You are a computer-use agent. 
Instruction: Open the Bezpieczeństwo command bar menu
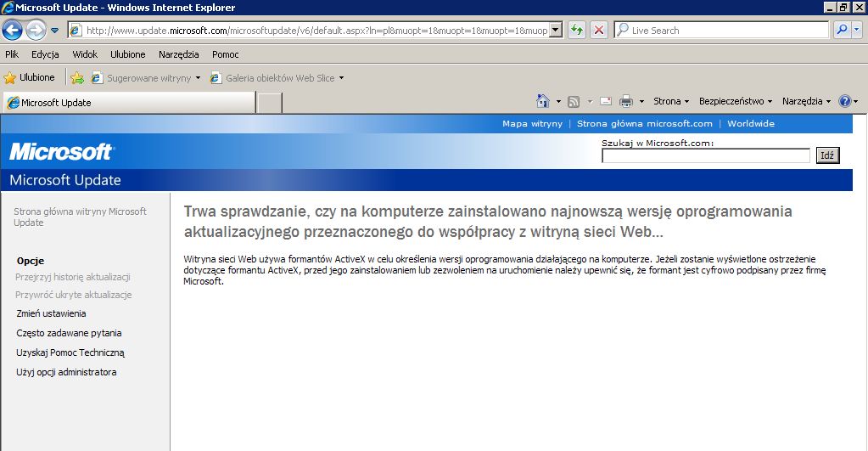[735, 101]
